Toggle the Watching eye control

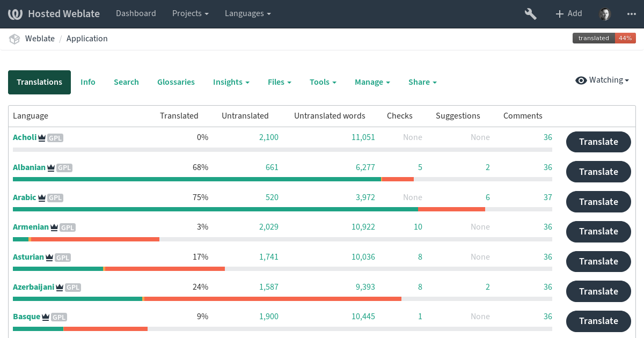pos(602,80)
